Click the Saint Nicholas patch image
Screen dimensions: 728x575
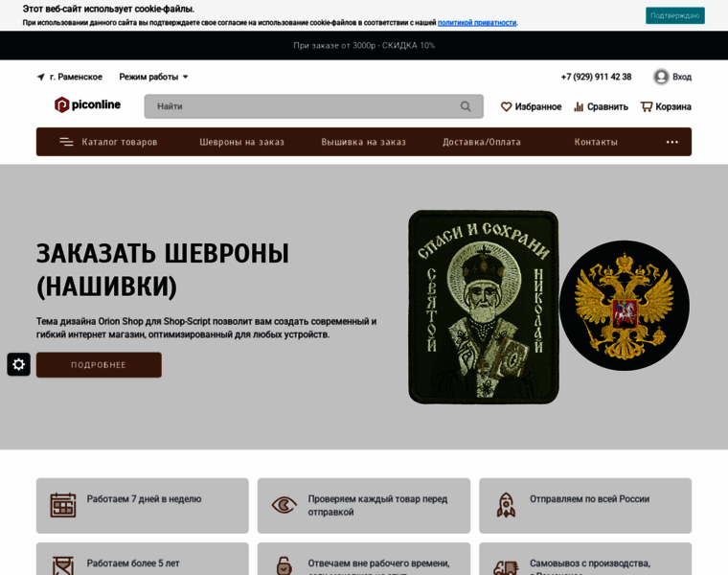pos(483,307)
